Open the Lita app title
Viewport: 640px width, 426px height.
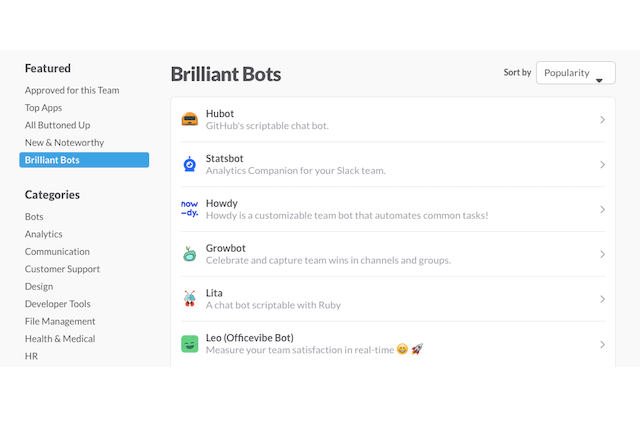(214, 293)
